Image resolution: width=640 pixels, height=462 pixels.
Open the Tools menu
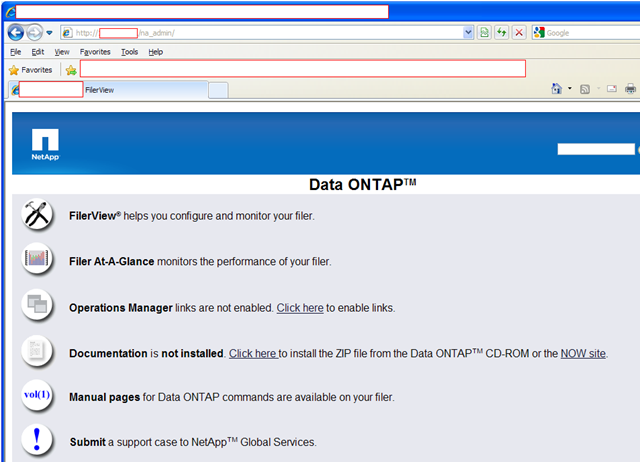[x=129, y=52]
